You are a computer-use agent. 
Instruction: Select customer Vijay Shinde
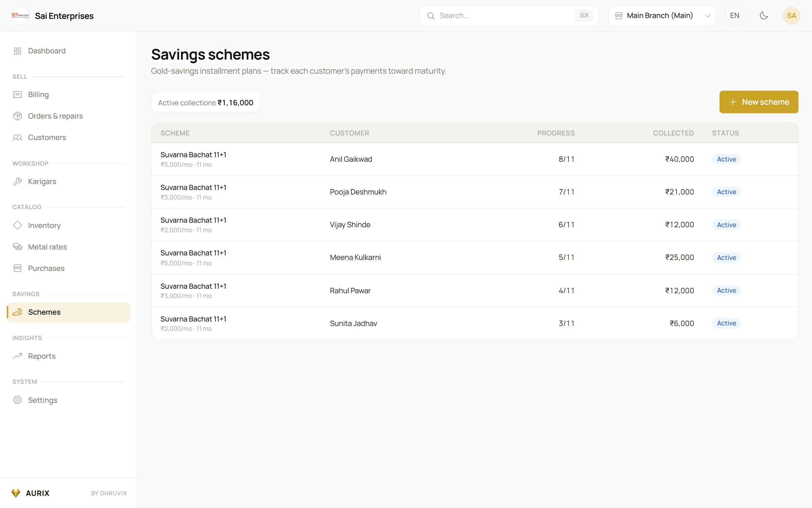point(350,224)
